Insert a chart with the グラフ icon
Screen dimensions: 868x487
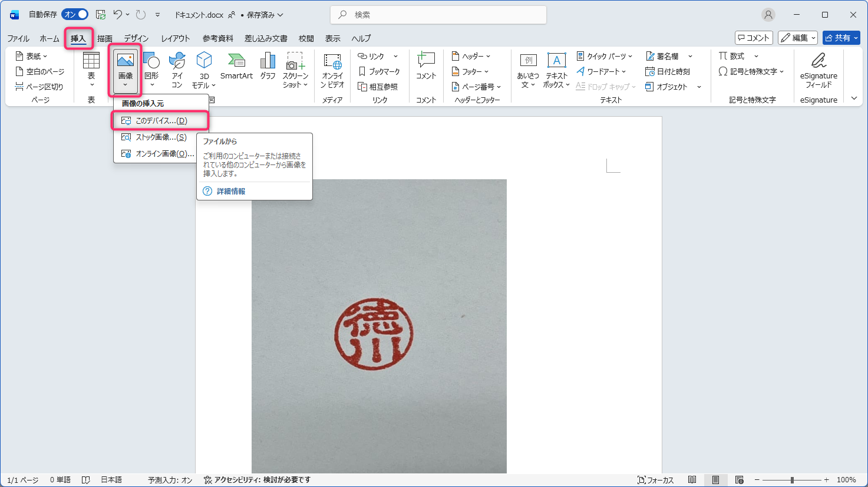(268, 66)
